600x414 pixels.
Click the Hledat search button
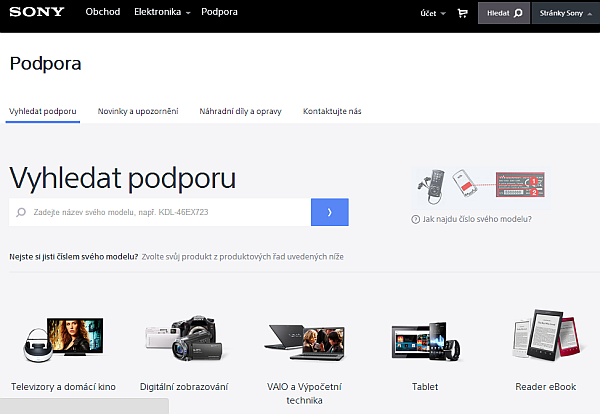tap(503, 14)
